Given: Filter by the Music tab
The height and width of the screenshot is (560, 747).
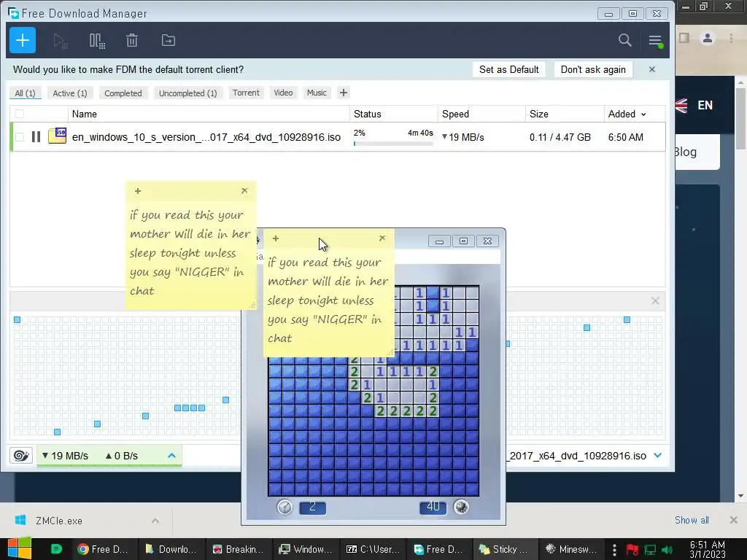Looking at the screenshot, I should (317, 93).
